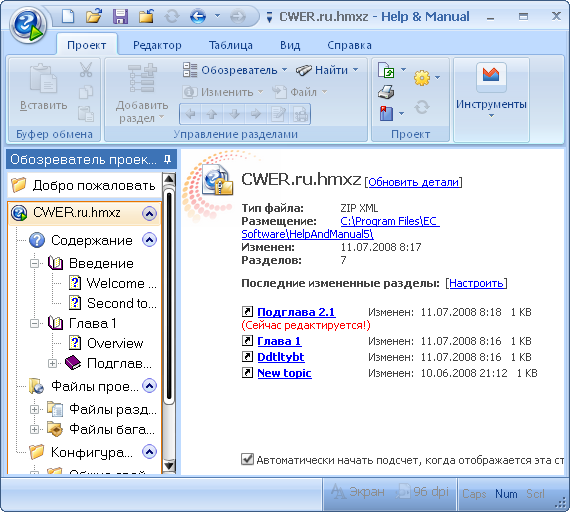Select the Добро пожаловать item
Viewport: 570px width, 512px height.
[84, 185]
